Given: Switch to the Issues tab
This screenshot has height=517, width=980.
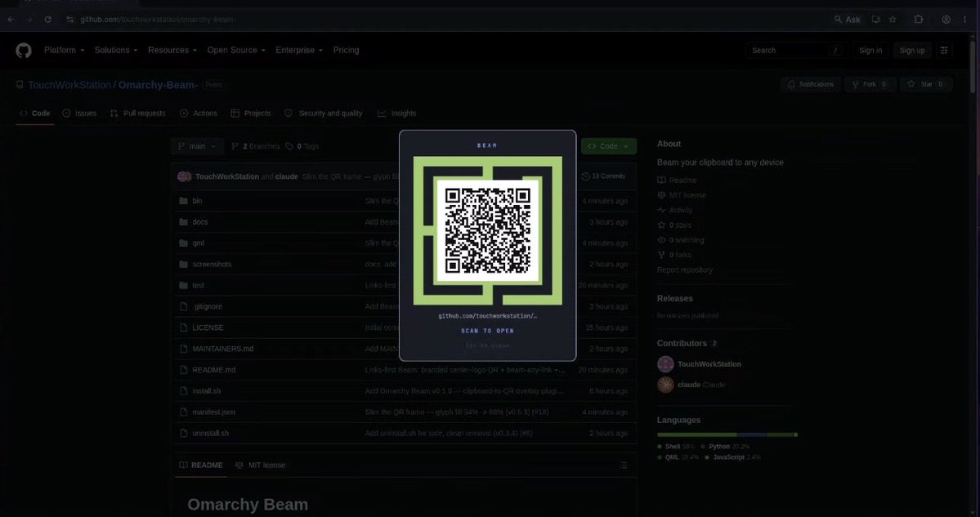Looking at the screenshot, I should tap(79, 114).
